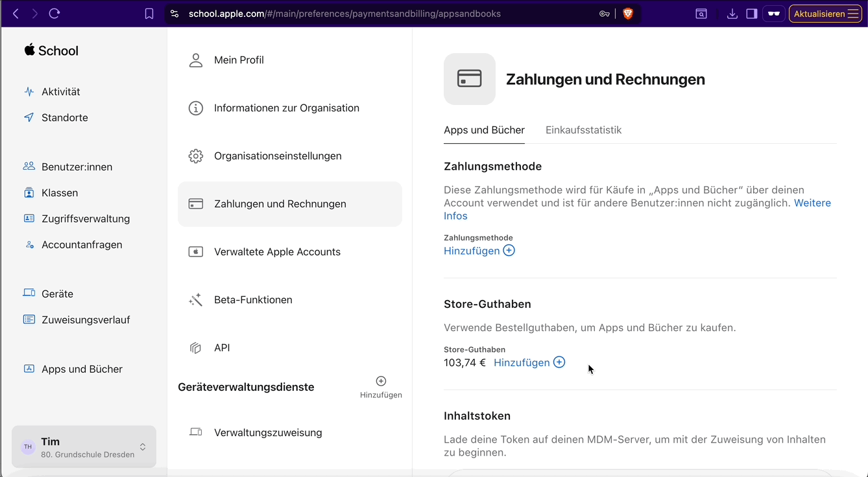Image resolution: width=868 pixels, height=477 pixels.
Task: Click the Benutzer:innen people icon
Action: (29, 167)
